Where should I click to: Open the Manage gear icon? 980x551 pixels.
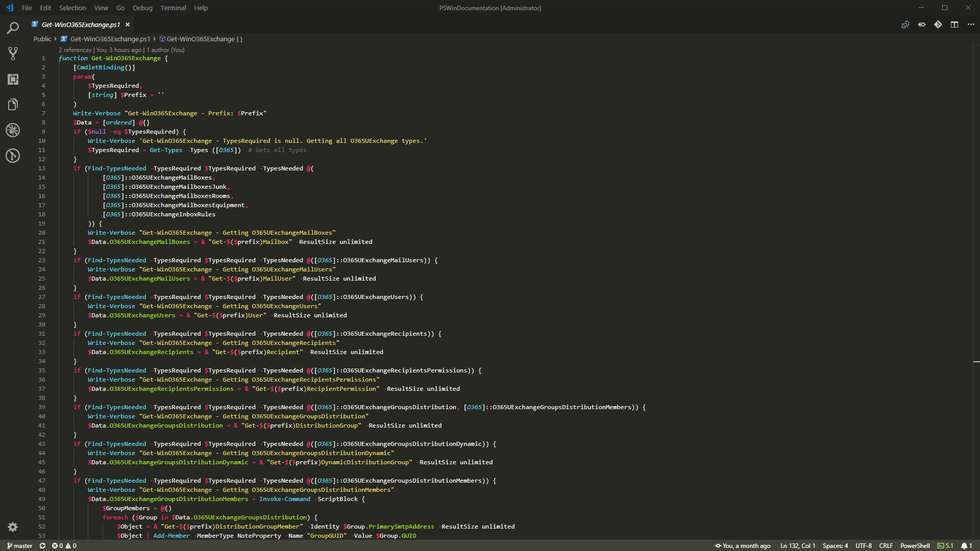tap(13, 527)
